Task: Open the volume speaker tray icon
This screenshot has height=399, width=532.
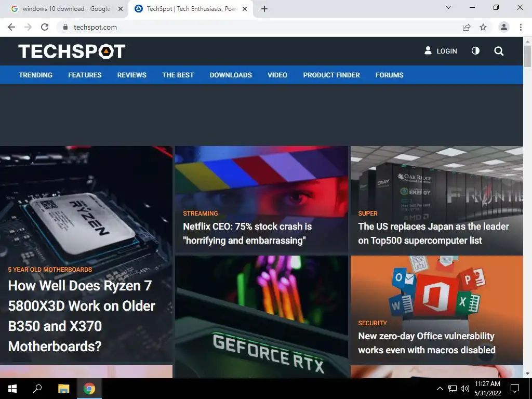Action: pyautogui.click(x=465, y=389)
